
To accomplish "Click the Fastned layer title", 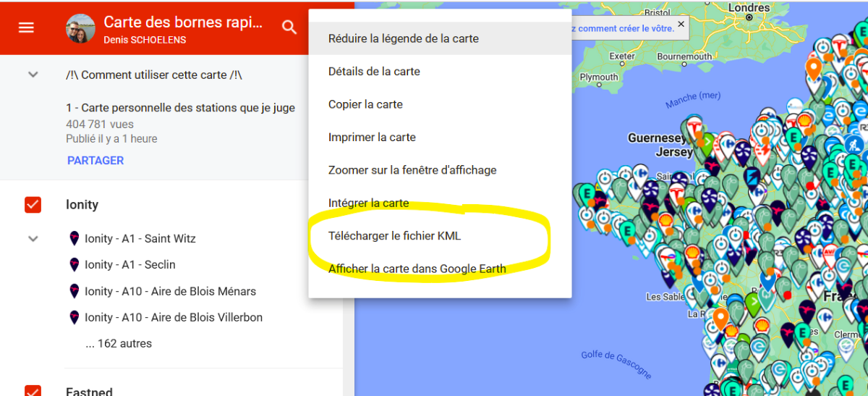I will click(x=89, y=391).
